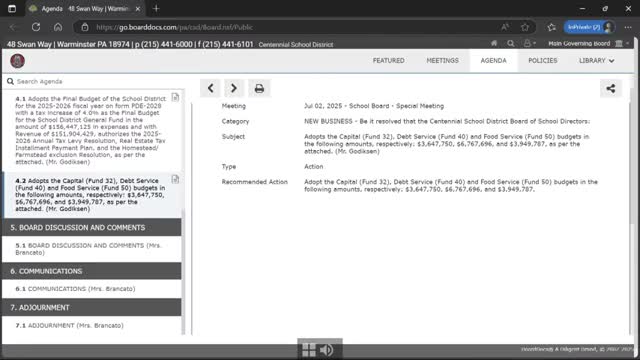This screenshot has width=640, height=360.
Task: Open the share icon
Action: pos(611,88)
